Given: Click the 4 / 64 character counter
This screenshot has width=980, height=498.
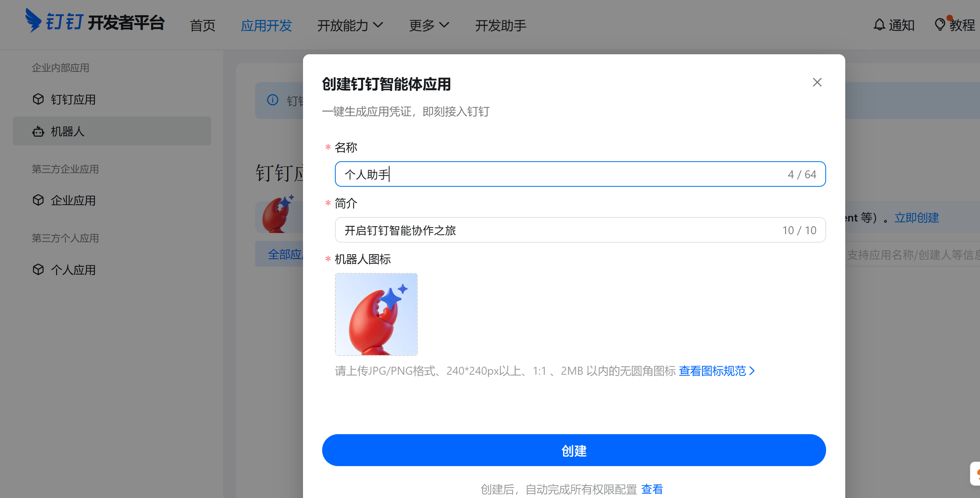Looking at the screenshot, I should (802, 174).
